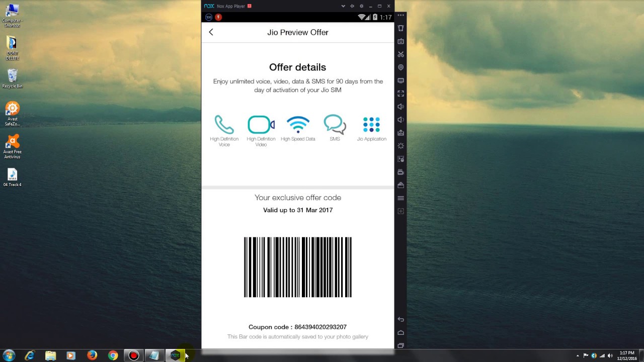Open Nox keyboard control icon in sidebar
Screen dimensions: 644x362
point(400,41)
